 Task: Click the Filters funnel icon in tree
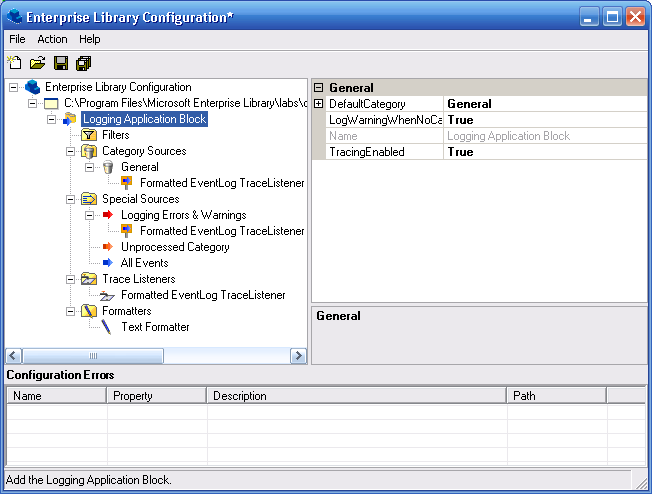point(88,135)
